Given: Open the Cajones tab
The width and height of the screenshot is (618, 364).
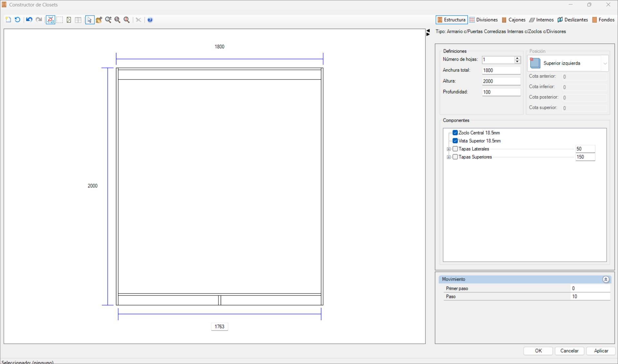Looking at the screenshot, I should pos(513,20).
